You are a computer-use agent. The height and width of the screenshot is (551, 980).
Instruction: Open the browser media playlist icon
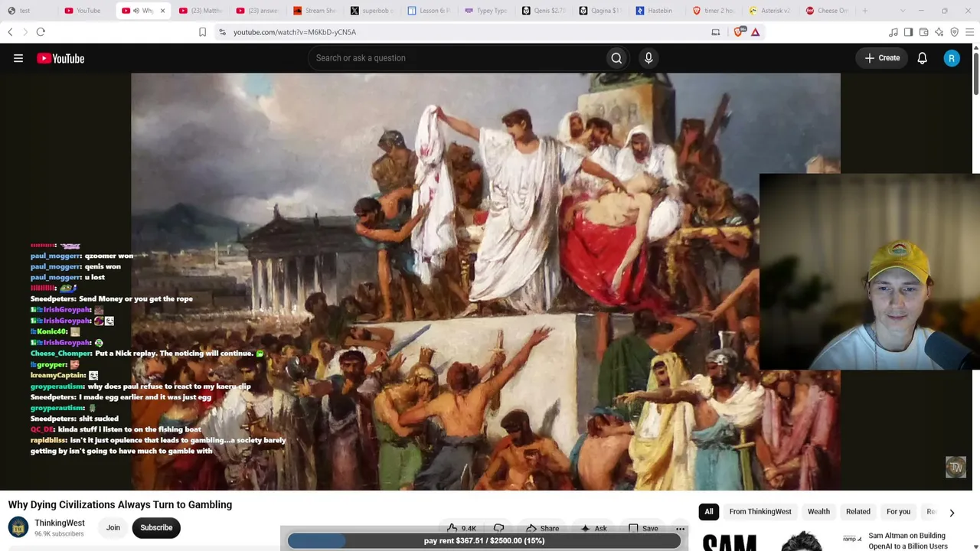(893, 32)
